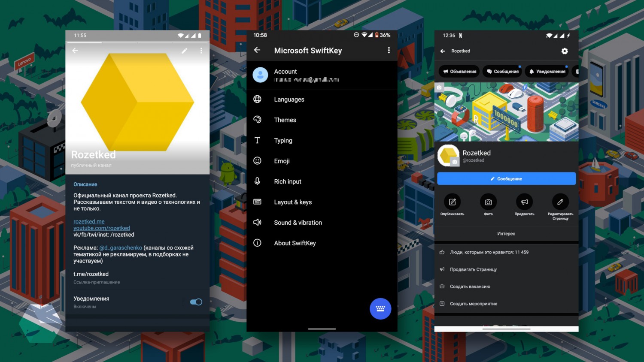Tap the Facebook page cover image
Viewport: 644px width, 362px height.
[507, 112]
